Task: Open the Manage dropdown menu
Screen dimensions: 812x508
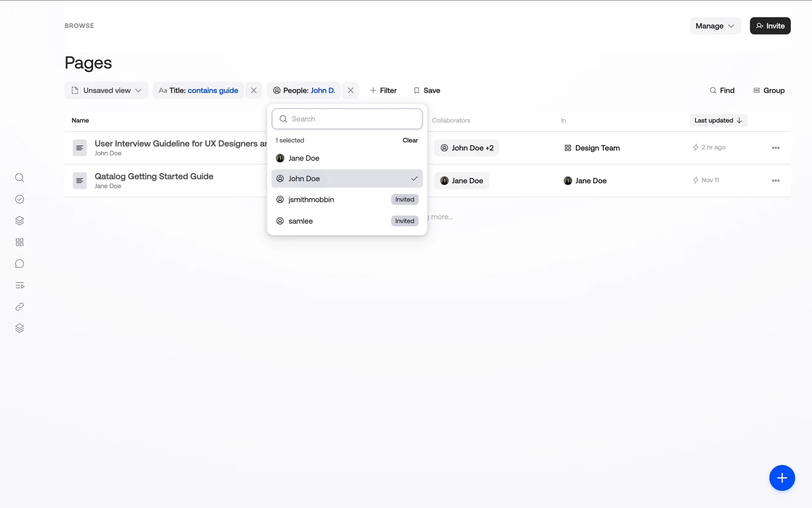Action: click(x=715, y=26)
